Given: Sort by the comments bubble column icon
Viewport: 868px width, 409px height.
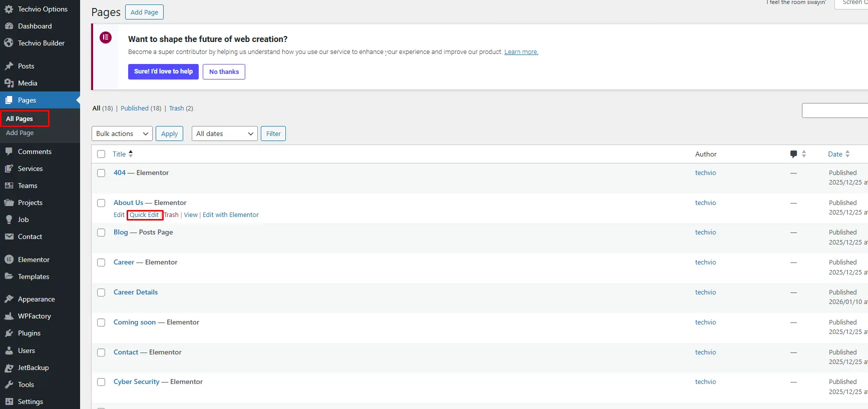Looking at the screenshot, I should 793,154.
